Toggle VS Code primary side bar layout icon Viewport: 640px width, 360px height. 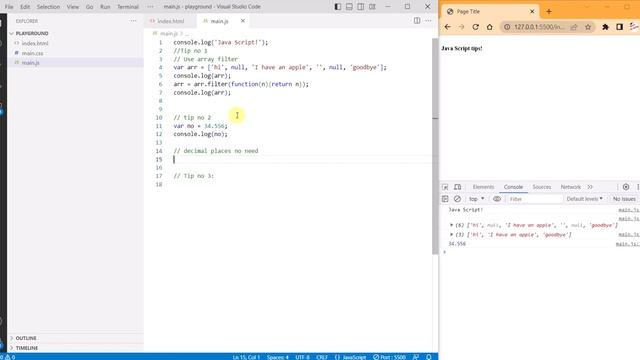pos(338,7)
